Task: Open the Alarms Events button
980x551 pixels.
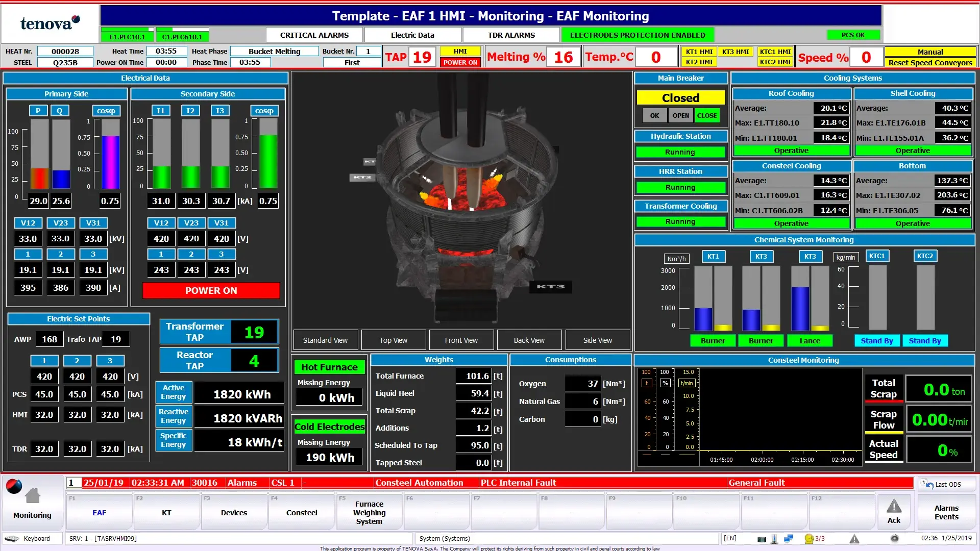Action: point(946,512)
